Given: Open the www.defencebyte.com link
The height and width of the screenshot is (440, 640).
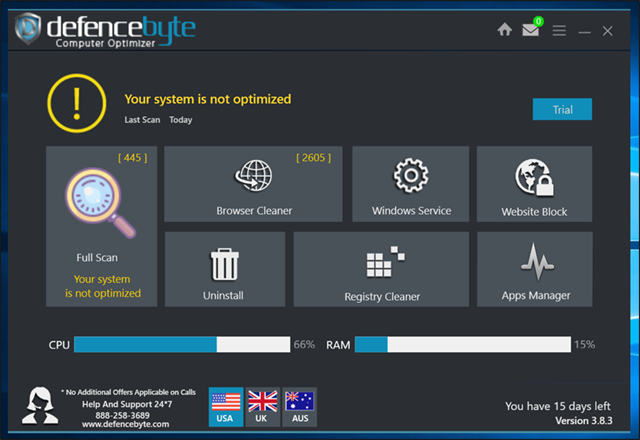Looking at the screenshot, I should click(125, 424).
